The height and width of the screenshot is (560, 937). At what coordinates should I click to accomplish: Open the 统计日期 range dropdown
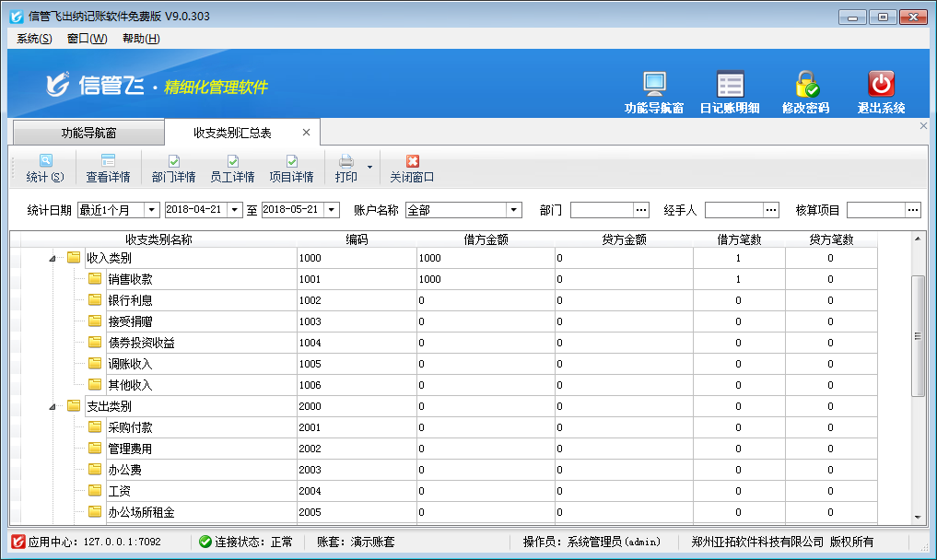point(152,210)
